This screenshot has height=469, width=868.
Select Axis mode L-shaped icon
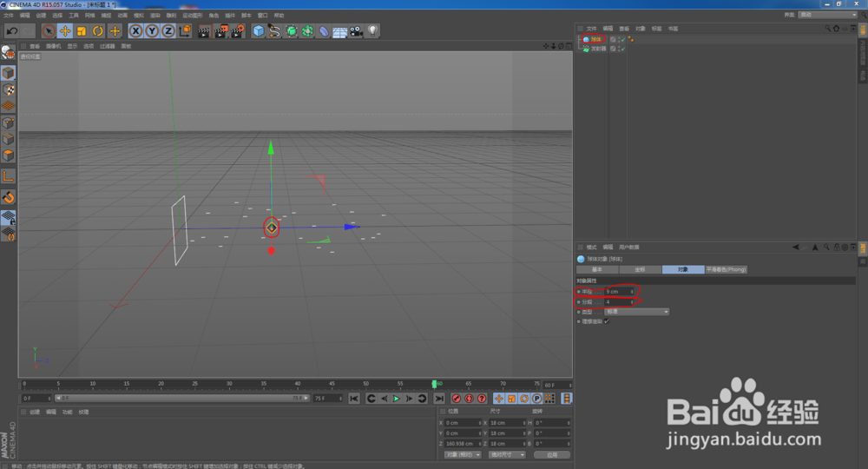click(x=9, y=176)
